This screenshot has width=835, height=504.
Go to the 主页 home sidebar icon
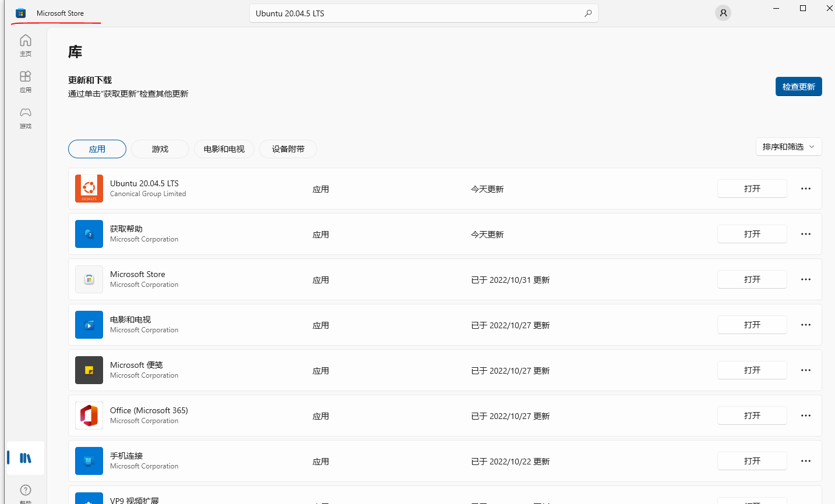click(x=26, y=45)
